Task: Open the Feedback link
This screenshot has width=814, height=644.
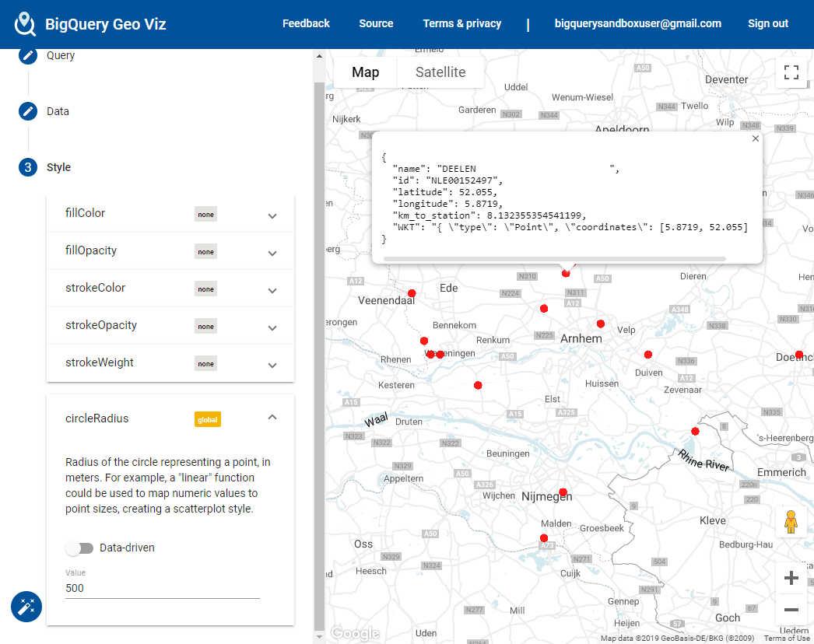Action: click(x=306, y=23)
